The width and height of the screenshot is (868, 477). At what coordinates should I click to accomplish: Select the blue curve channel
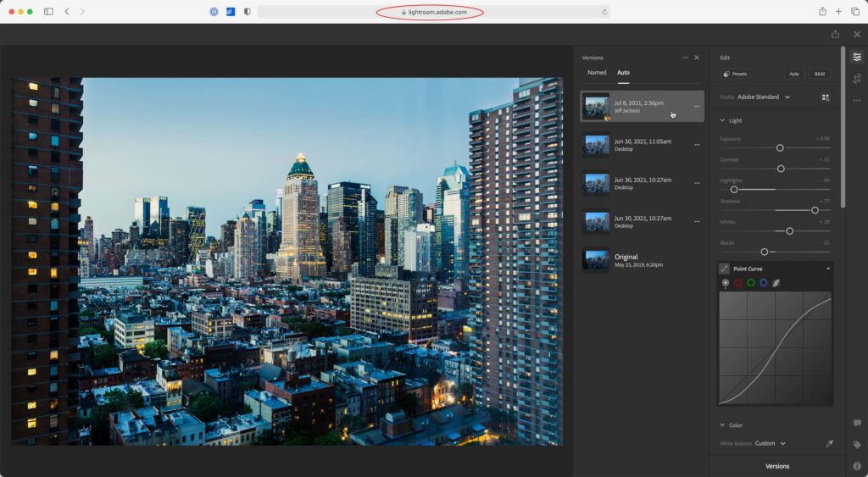coord(764,283)
